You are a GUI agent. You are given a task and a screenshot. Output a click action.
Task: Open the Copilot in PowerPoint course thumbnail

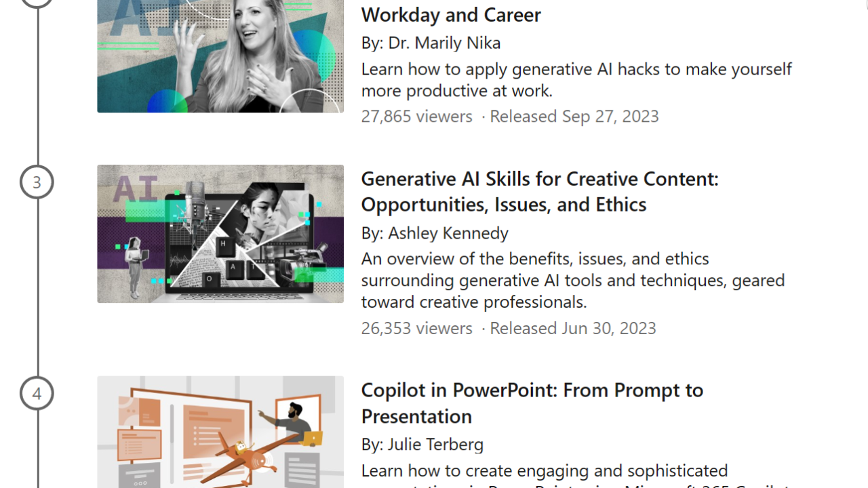tap(220, 432)
